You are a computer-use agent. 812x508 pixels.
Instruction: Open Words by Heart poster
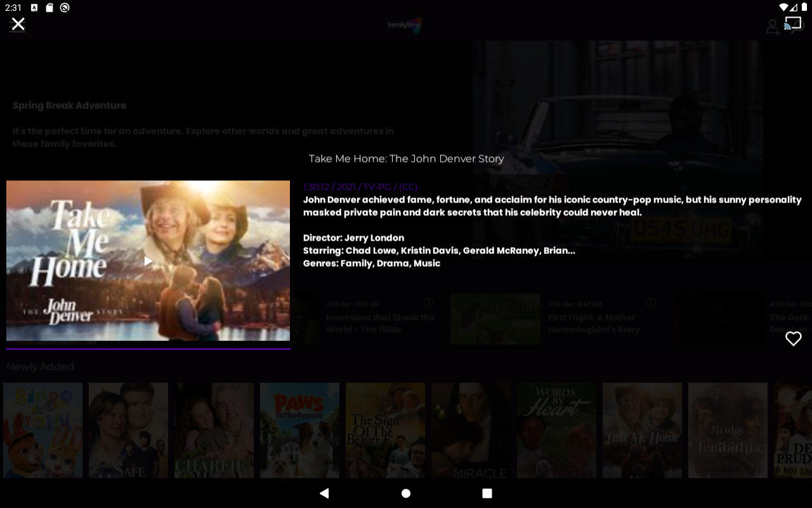(556, 430)
